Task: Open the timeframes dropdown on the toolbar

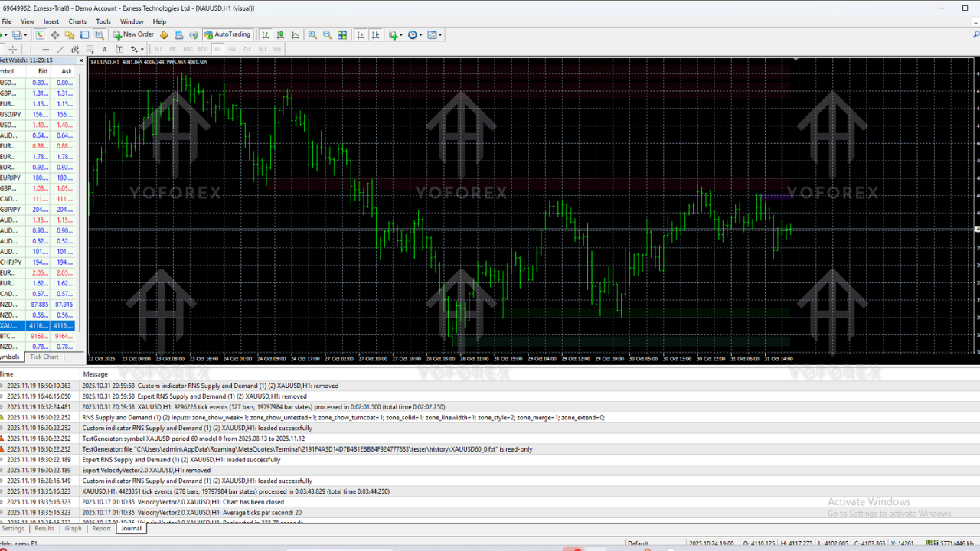Action: coord(420,34)
